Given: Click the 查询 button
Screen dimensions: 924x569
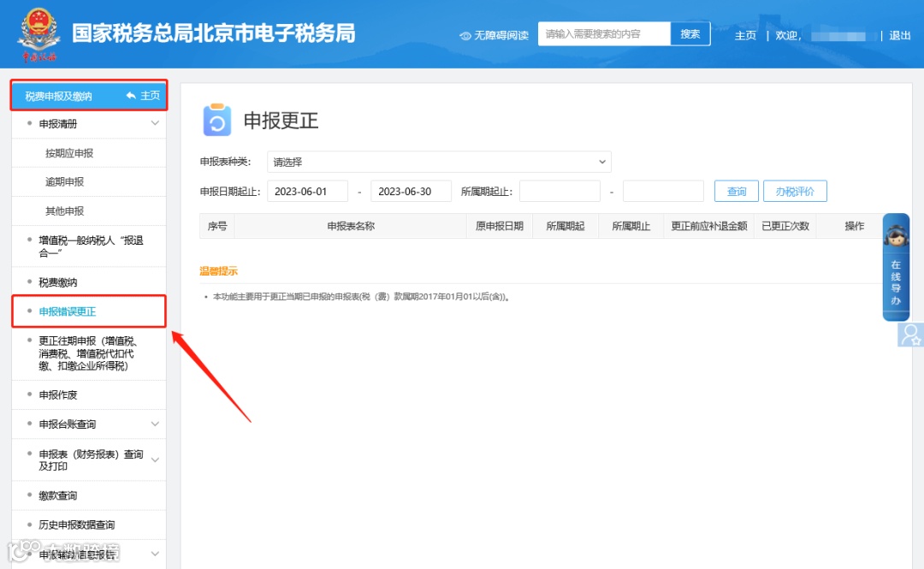Looking at the screenshot, I should tap(736, 191).
